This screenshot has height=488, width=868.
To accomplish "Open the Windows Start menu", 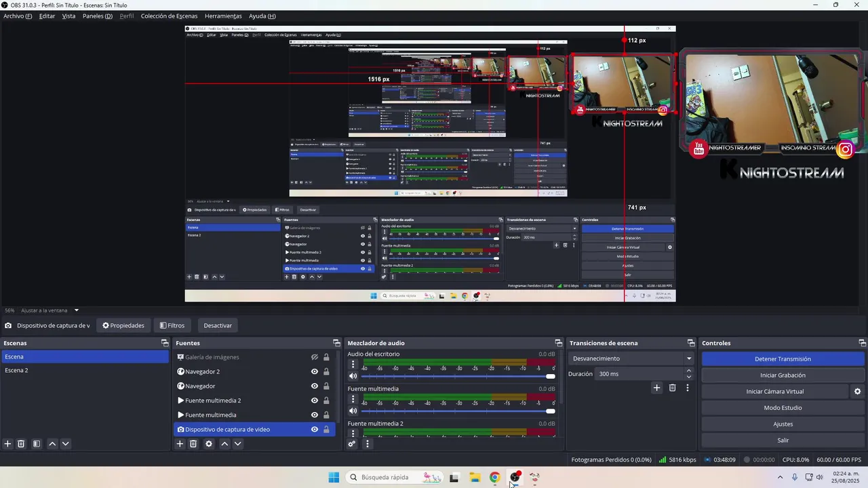I will pyautogui.click(x=334, y=477).
